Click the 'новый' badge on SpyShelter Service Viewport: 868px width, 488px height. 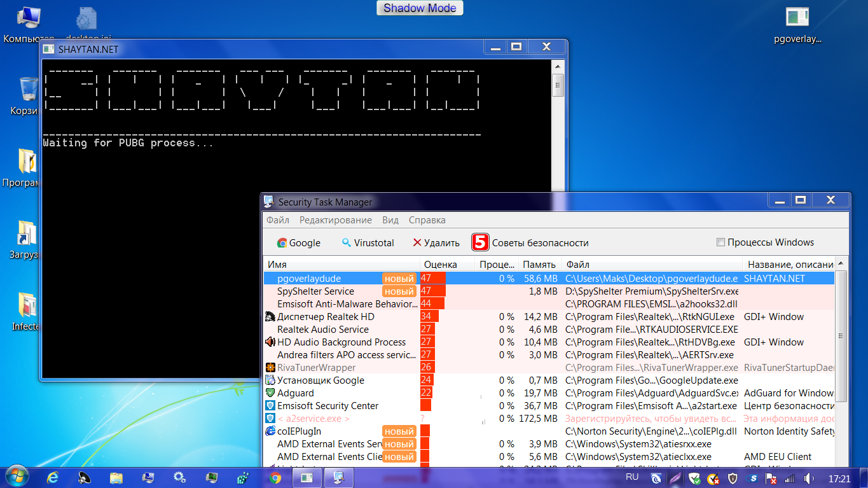pyautogui.click(x=399, y=291)
